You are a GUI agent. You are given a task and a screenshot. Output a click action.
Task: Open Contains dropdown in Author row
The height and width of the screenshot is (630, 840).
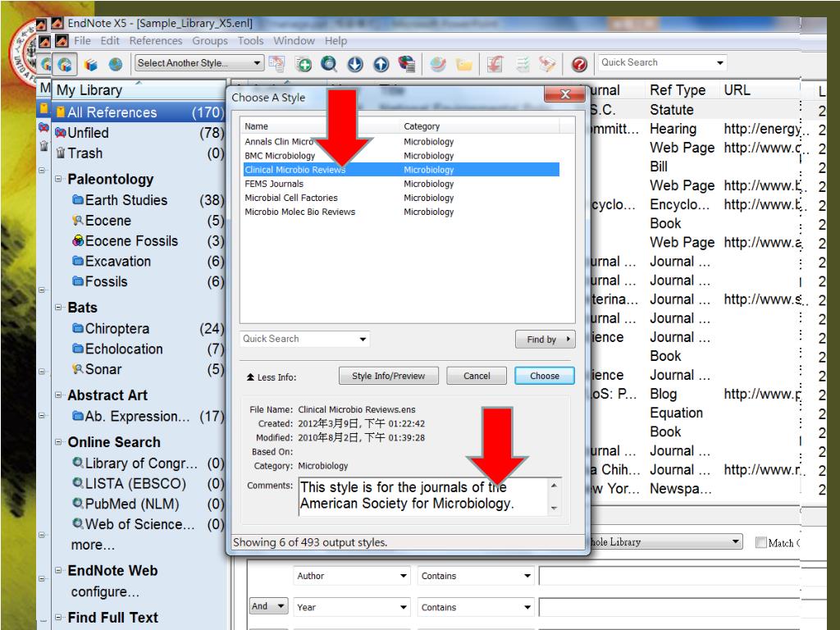[476, 576]
